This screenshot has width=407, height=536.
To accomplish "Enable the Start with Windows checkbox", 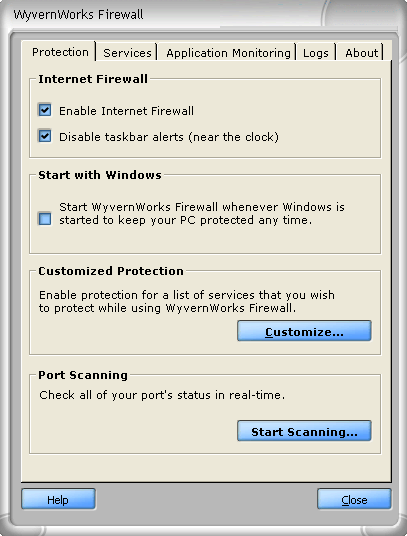I will (45, 219).
